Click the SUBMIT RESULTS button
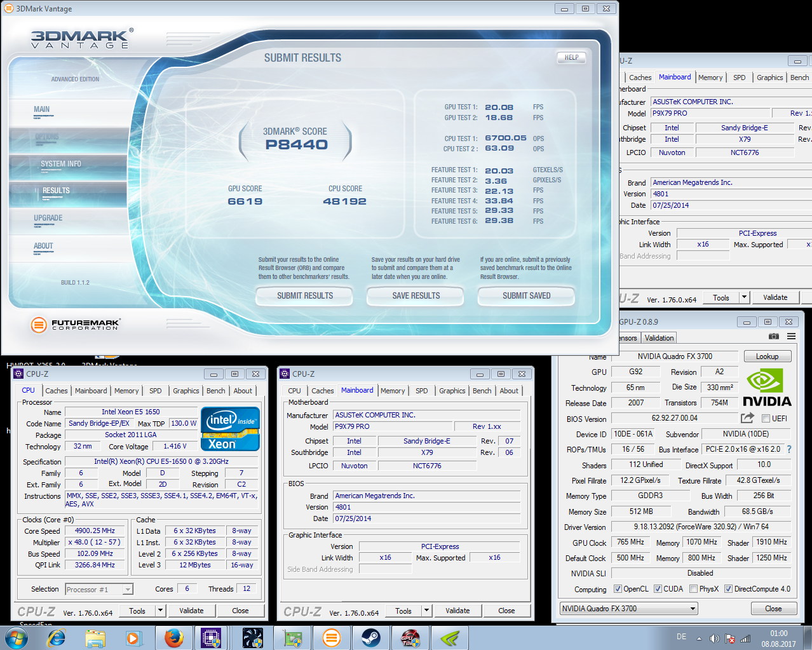This screenshot has width=812, height=650. [x=304, y=295]
